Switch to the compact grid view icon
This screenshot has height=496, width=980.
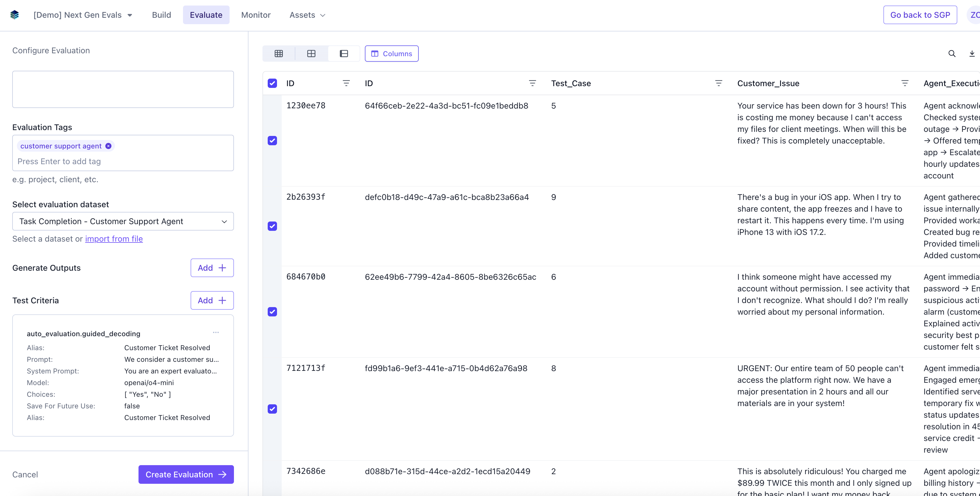pos(278,54)
